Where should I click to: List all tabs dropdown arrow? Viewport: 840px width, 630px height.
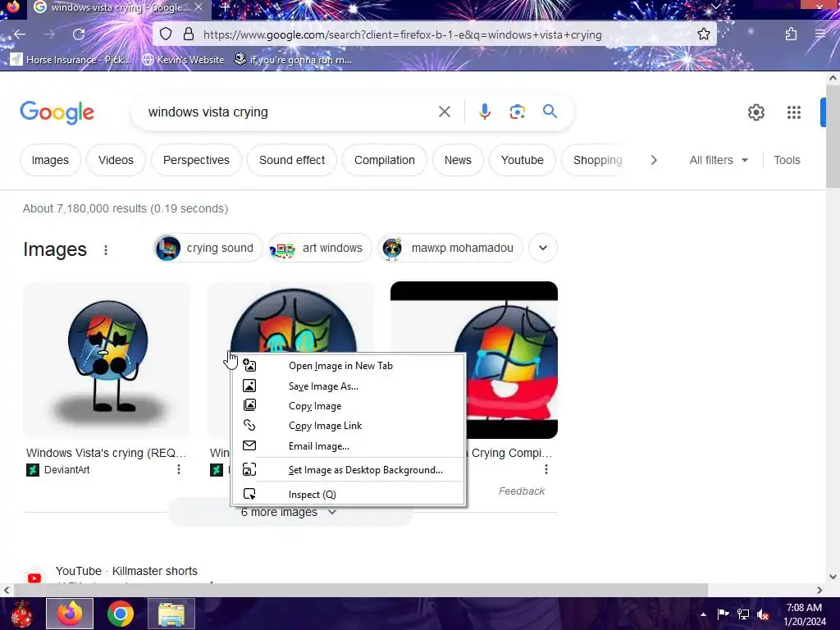715,7
